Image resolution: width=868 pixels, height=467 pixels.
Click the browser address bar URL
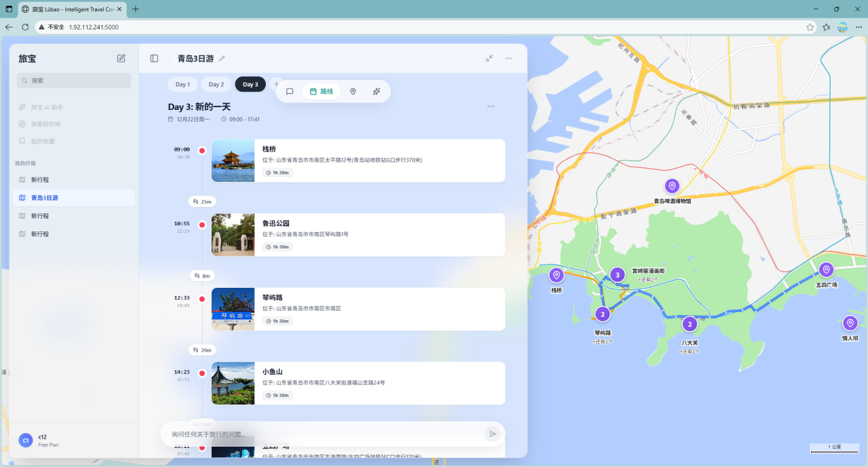(x=94, y=27)
